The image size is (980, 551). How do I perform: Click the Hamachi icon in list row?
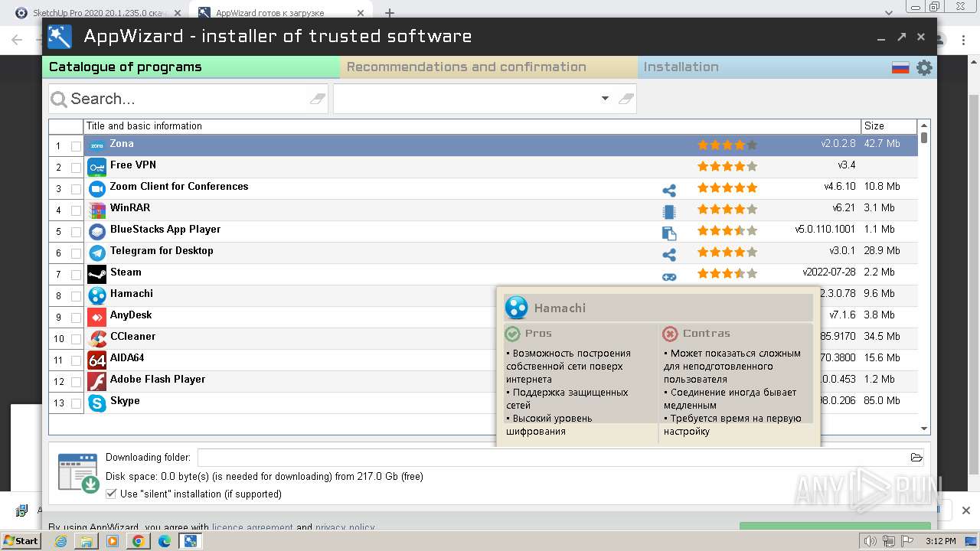pos(96,295)
